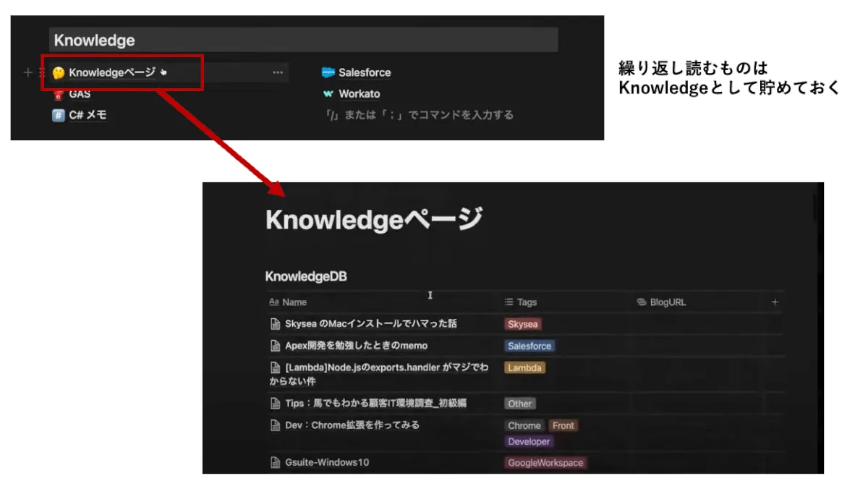
Task: Click the empty command input placeholder line
Action: (x=420, y=115)
